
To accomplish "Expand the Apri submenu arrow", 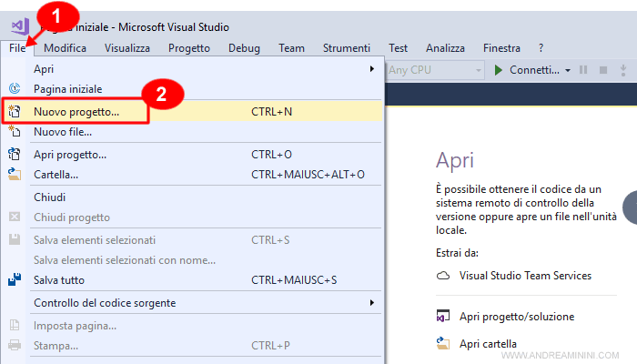I will pos(371,69).
